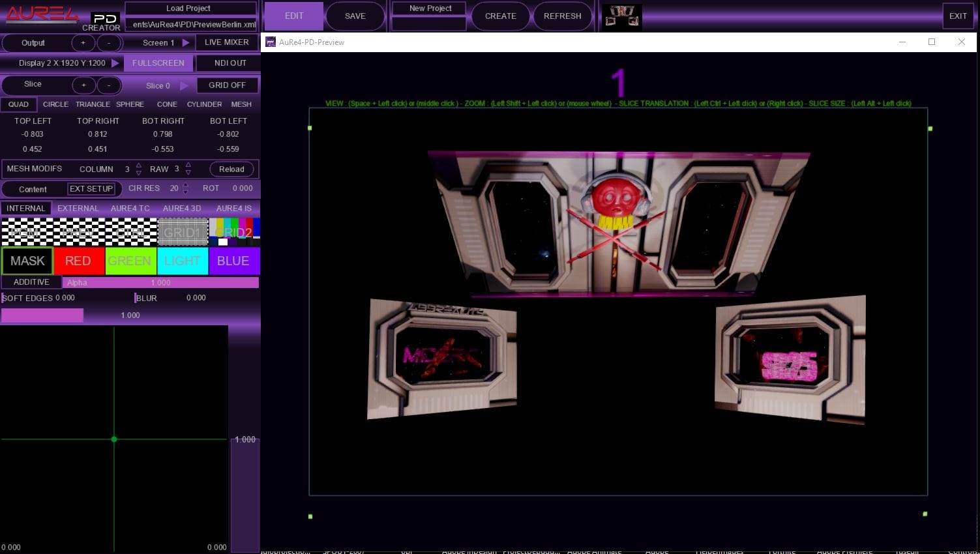The height and width of the screenshot is (554, 980).
Task: Expand the Slice 0 selector arrow
Action: pos(184,85)
